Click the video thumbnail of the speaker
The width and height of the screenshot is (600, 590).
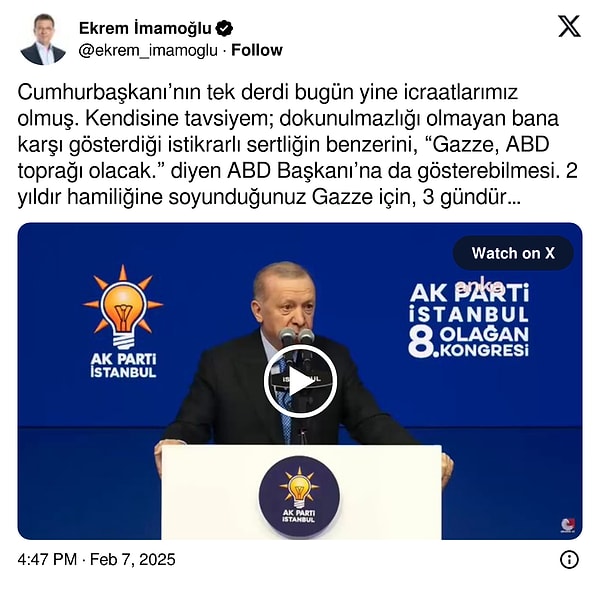300,381
